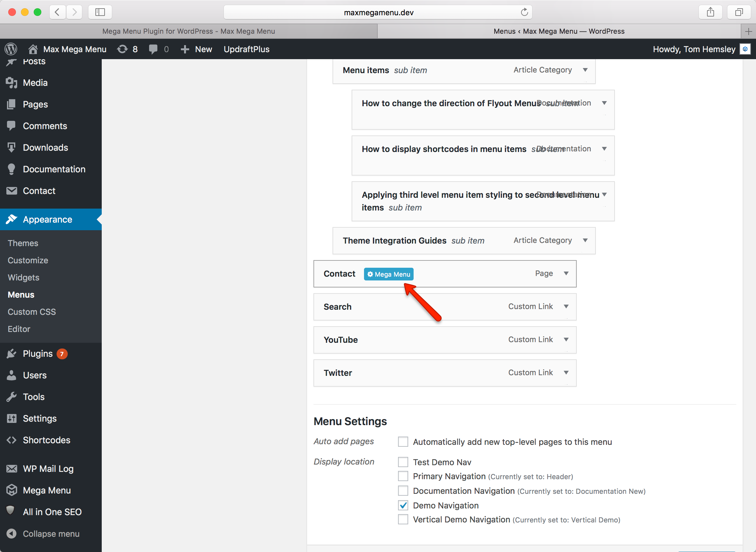Expand the Twitter Custom Link item

pos(566,373)
